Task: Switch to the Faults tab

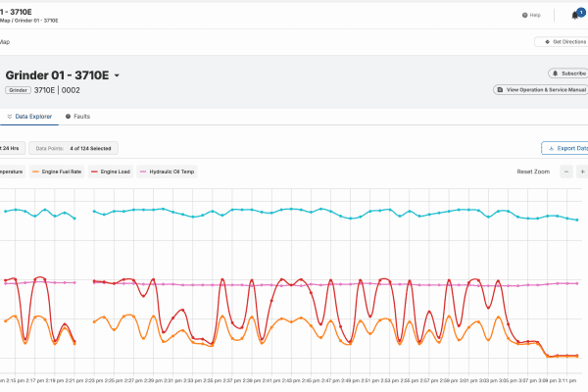Action: [77, 117]
